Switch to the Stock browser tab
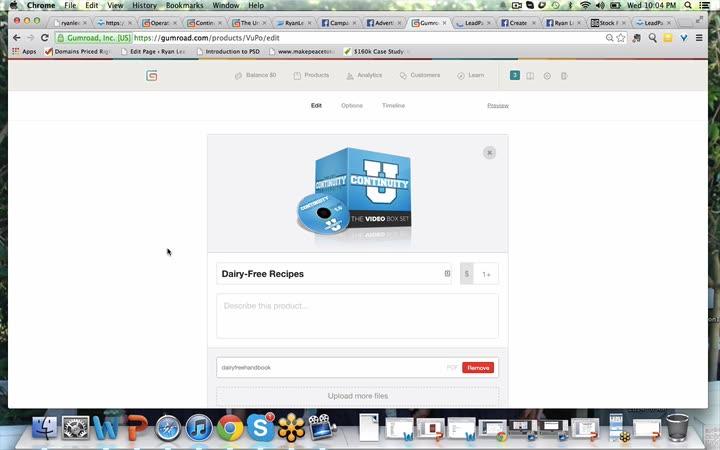The width and height of the screenshot is (720, 450). (608, 22)
